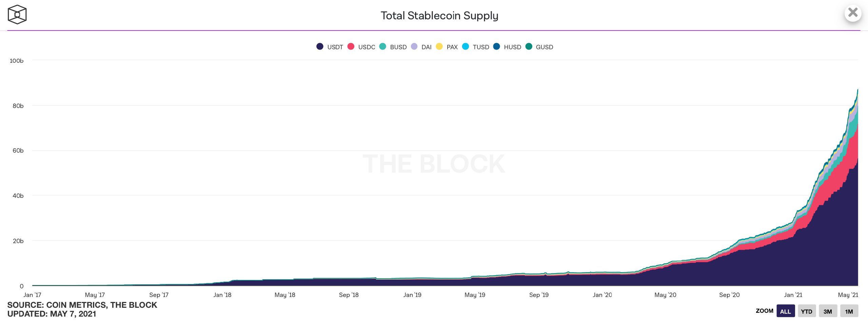Viewport: 868px width, 321px height.
Task: Select the ALL zoom range
Action: tap(785, 311)
